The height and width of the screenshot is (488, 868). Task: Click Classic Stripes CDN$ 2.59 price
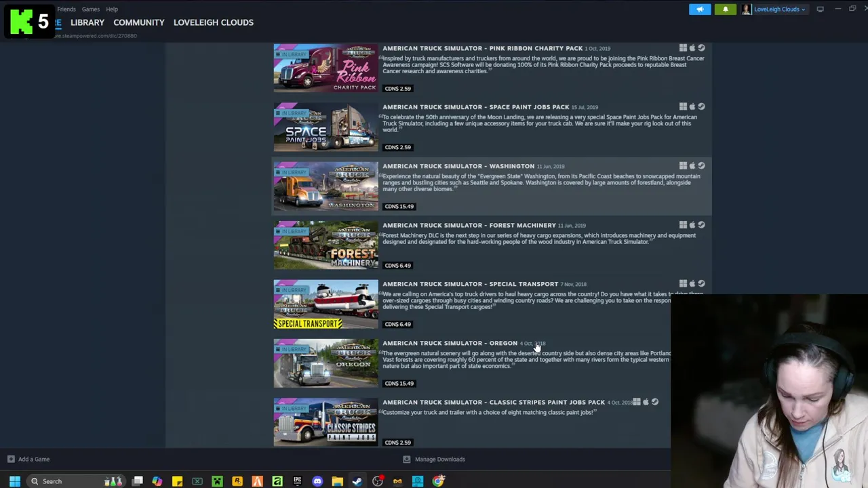pyautogui.click(x=398, y=443)
